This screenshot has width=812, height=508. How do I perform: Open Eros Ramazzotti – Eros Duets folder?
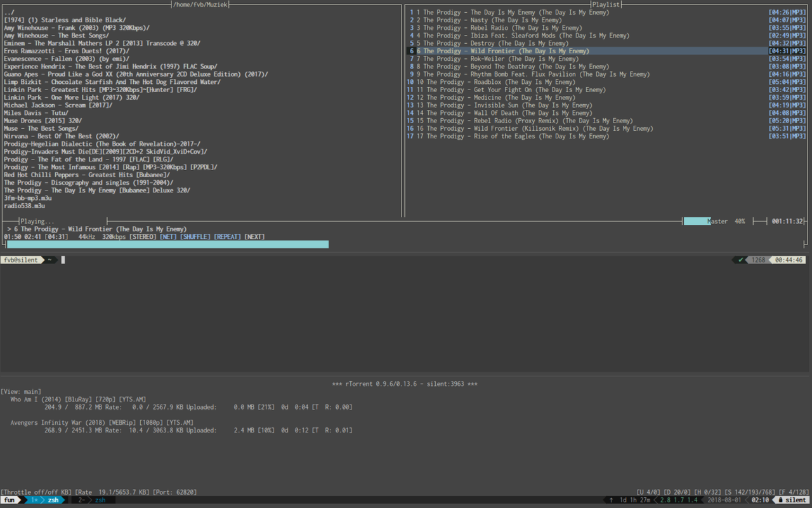67,51
